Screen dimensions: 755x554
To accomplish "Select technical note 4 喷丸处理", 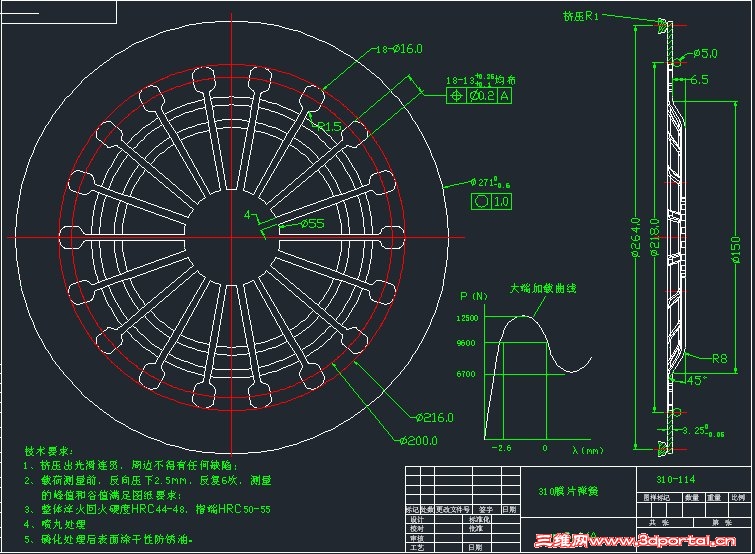I will coord(54,524).
